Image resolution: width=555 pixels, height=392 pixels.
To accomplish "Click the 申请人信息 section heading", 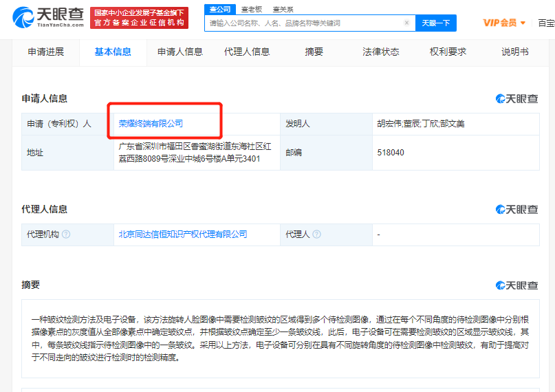I will click(45, 99).
